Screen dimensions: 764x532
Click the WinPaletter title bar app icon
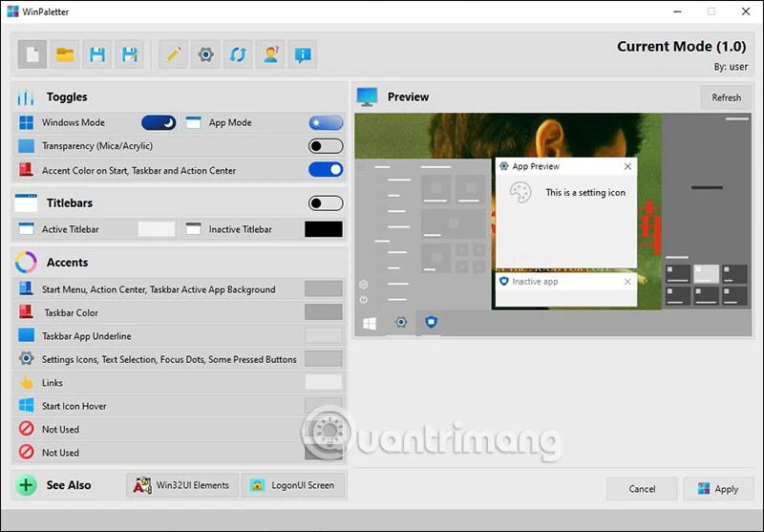click(x=12, y=11)
